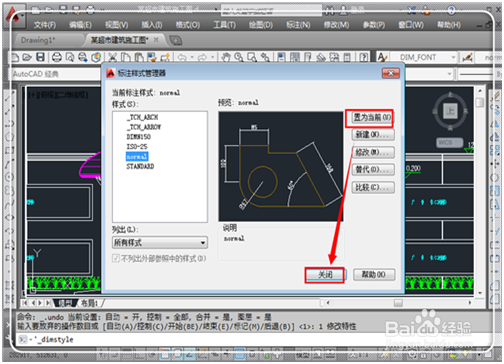This screenshot has width=504, height=364.
Task: Click the 关闭 (Close) button in dialog
Action: [325, 275]
